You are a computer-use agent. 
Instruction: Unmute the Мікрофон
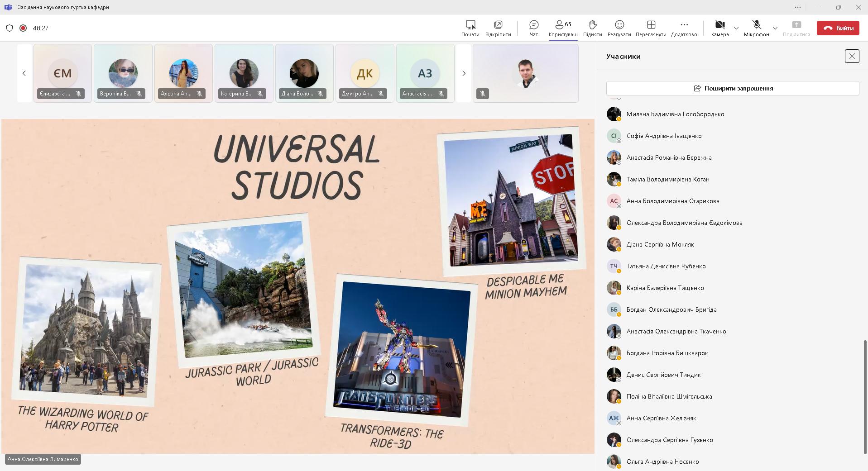(x=756, y=28)
